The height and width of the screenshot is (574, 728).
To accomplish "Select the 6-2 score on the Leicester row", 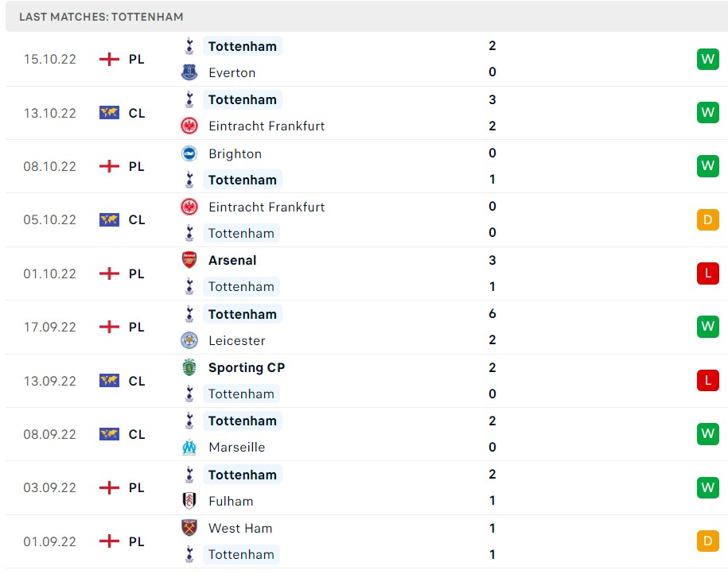I will pos(492,327).
